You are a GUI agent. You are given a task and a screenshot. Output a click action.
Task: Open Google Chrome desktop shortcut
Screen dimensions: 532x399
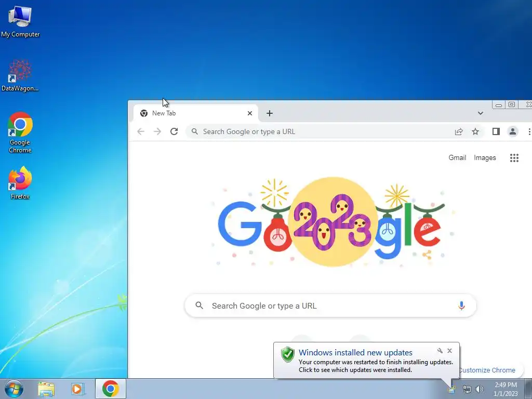[20, 132]
